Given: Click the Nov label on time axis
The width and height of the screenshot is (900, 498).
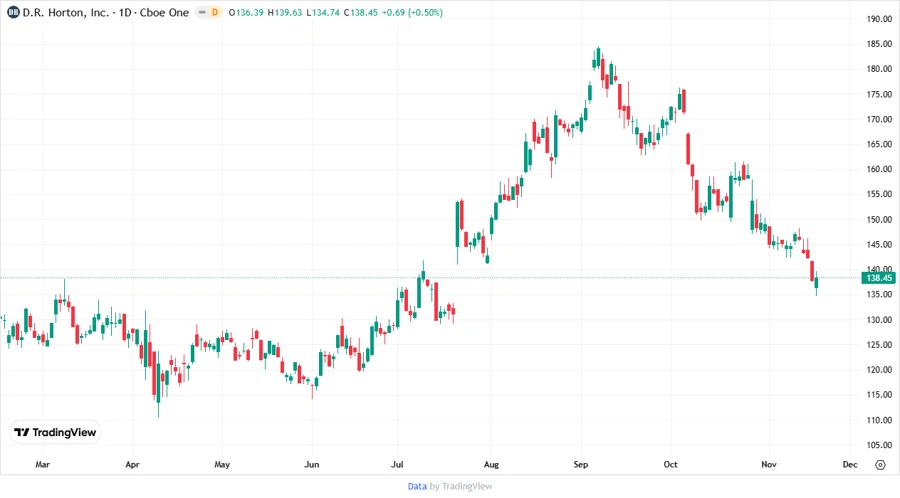Looking at the screenshot, I should (x=769, y=464).
